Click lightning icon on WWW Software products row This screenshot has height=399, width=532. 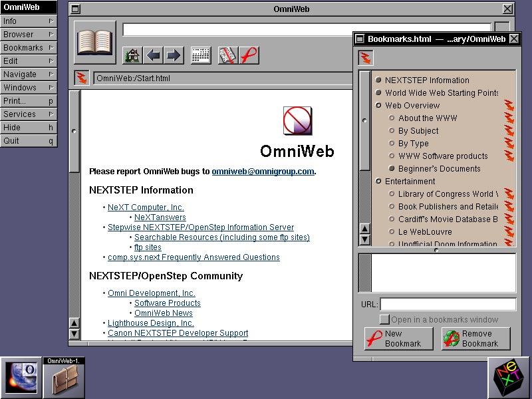coord(509,156)
